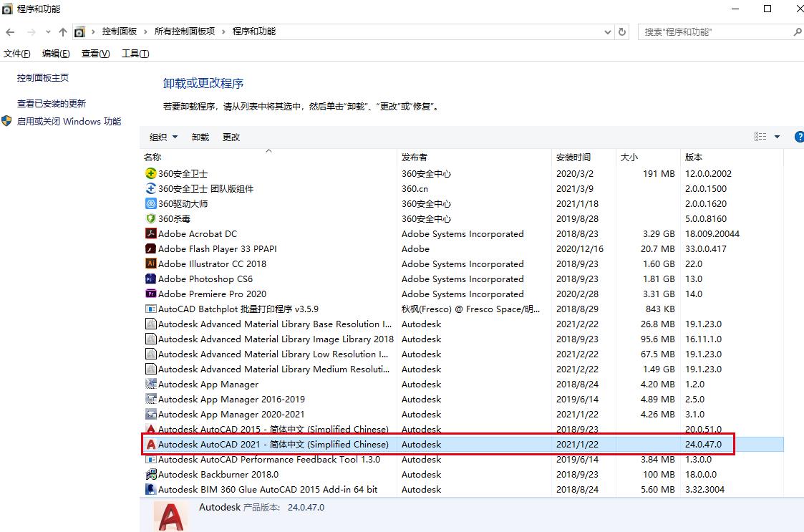Sort by the 名称 column header
804x532 pixels.
[x=269, y=157]
